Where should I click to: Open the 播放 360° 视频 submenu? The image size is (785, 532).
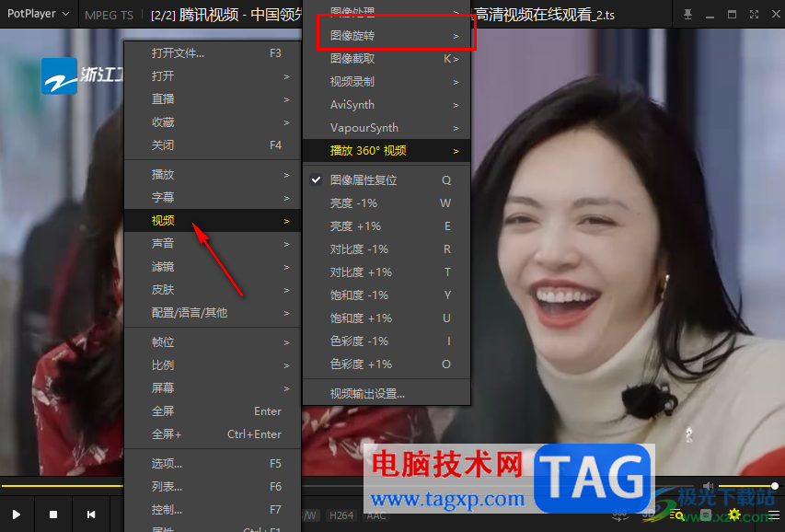click(386, 151)
